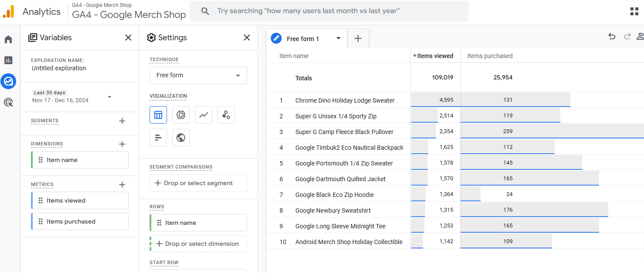Open the Reports icon in sidebar
Screen dimensions: 644x279
8,60
